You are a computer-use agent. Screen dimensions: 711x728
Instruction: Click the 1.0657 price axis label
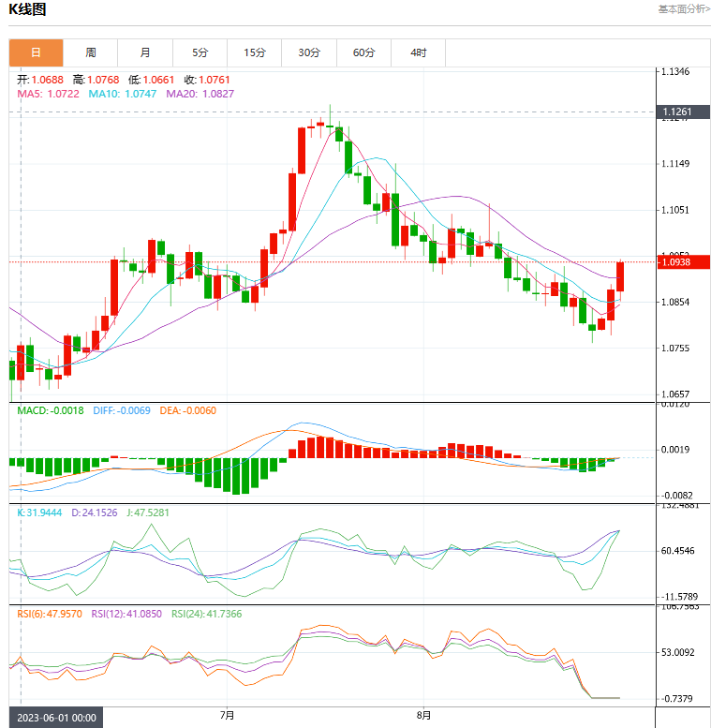675,394
